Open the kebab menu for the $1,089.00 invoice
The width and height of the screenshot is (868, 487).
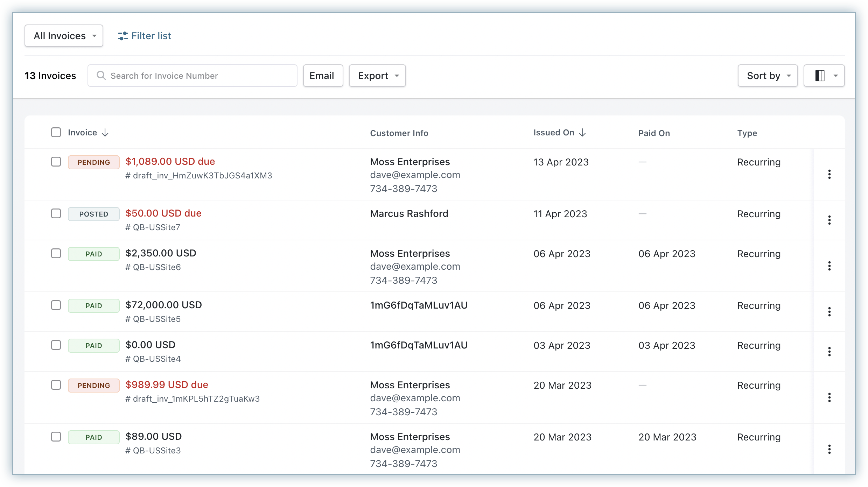pos(830,174)
